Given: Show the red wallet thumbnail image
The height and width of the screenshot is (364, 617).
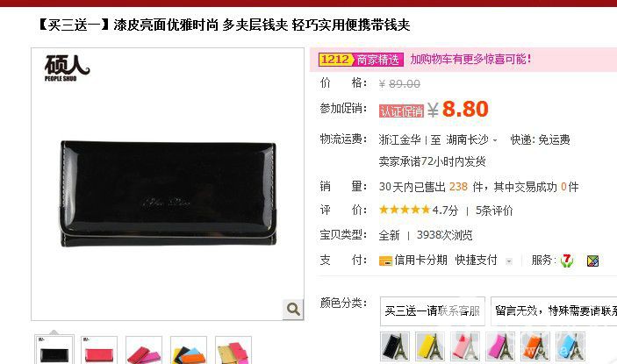Looking at the screenshot, I should pos(99,350).
